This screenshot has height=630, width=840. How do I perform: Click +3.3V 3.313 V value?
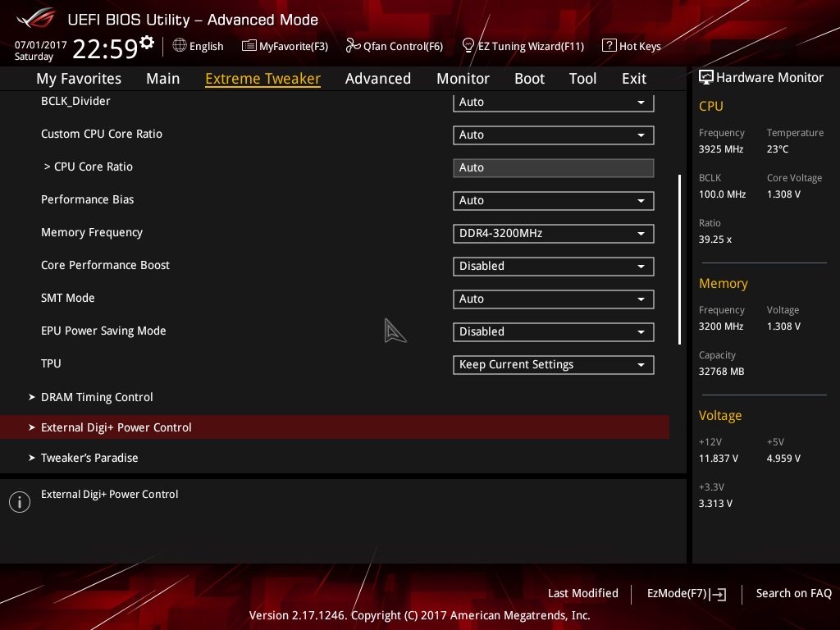tap(715, 504)
